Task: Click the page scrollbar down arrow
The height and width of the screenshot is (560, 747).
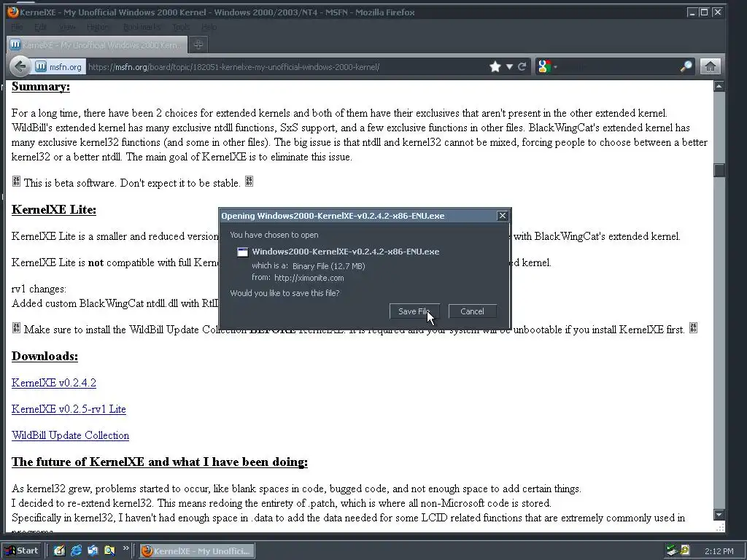Action: [719, 514]
